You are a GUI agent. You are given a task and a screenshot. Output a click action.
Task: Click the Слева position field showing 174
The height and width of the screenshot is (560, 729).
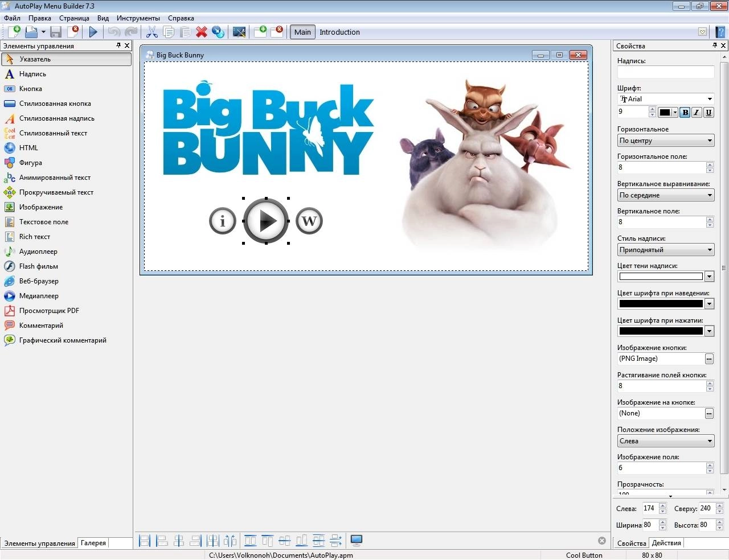point(650,508)
